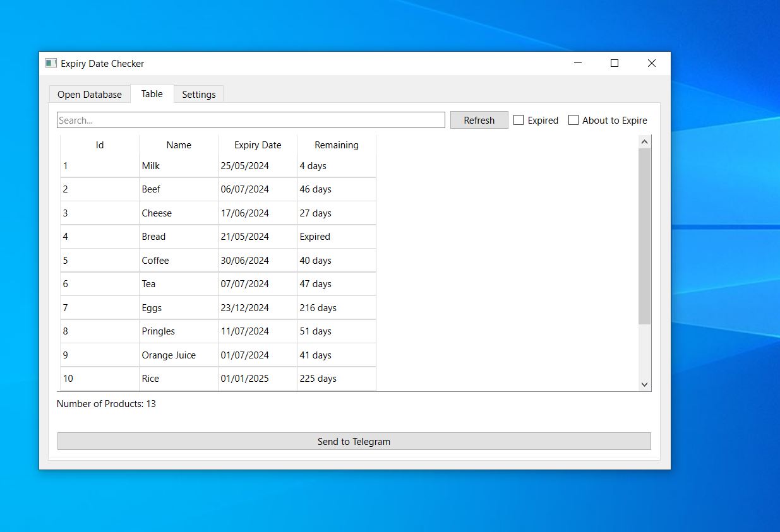Click the Send to Telegram button
780x532 pixels.
click(354, 441)
